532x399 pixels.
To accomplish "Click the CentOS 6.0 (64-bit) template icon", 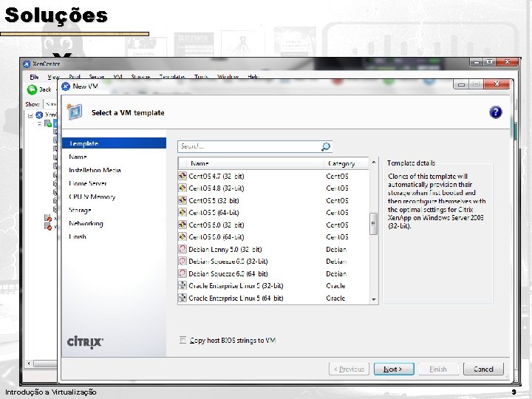I will click(183, 237).
